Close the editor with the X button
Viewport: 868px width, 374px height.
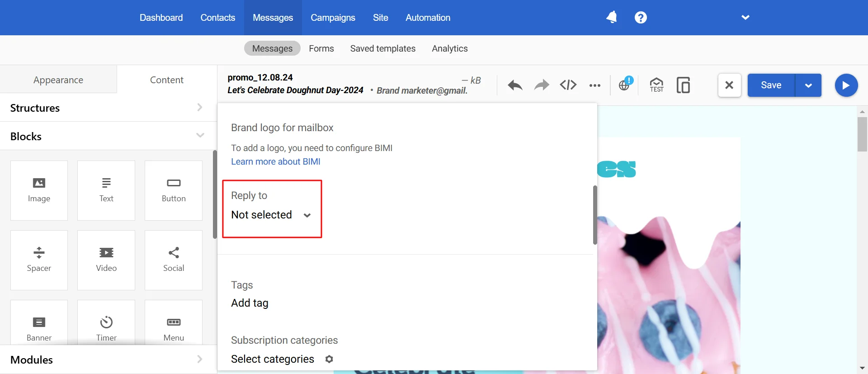click(729, 85)
